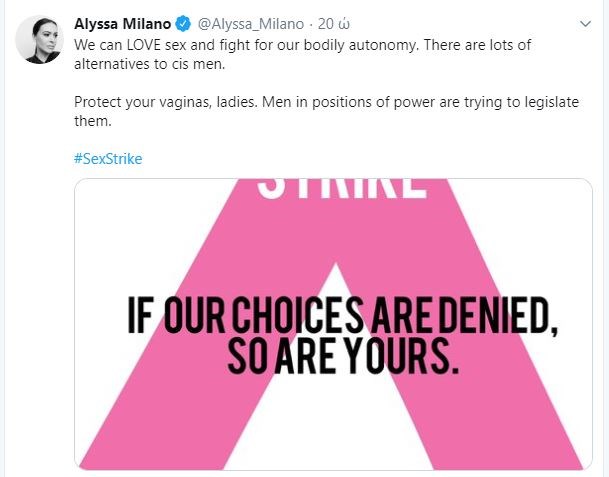The height and width of the screenshot is (477, 609).
Task: Open the #SexStrike hashtag link
Action: [x=108, y=158]
